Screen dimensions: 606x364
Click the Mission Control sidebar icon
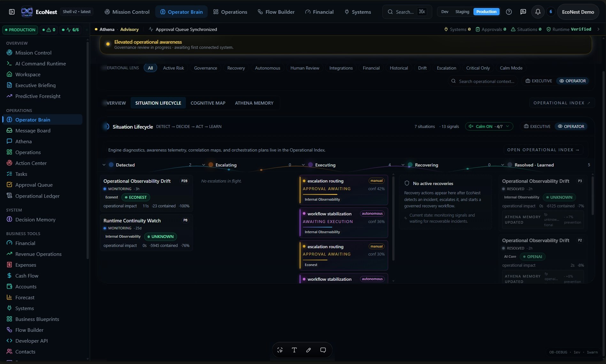tap(10, 53)
